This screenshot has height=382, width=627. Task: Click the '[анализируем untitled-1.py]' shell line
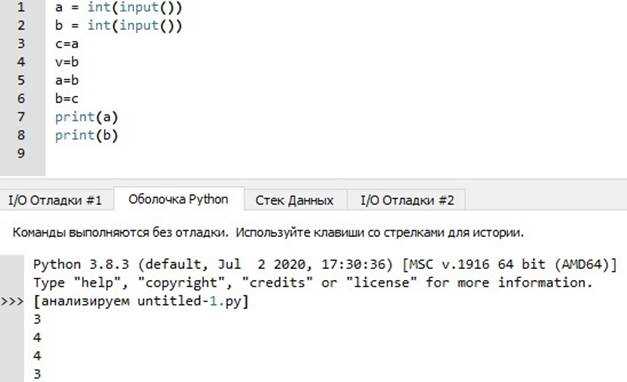141,301
